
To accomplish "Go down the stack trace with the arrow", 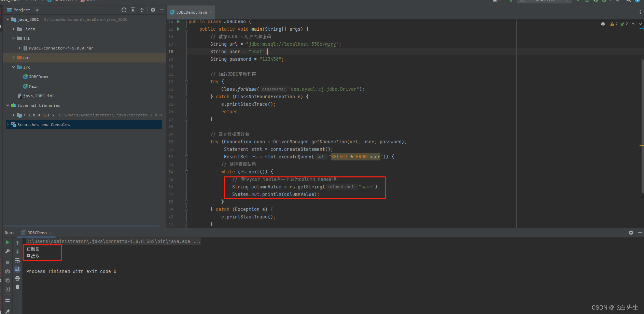I will point(17,252).
